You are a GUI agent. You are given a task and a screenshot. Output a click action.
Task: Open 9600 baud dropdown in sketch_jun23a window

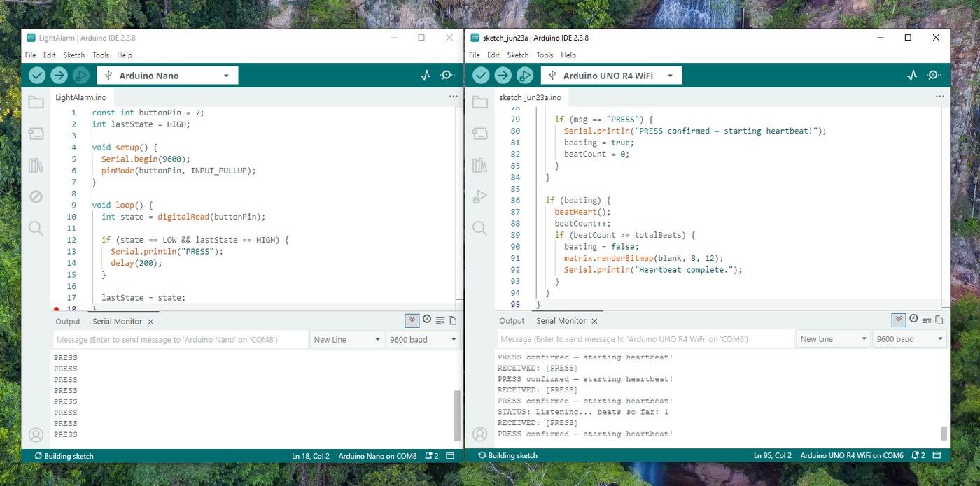(x=909, y=339)
